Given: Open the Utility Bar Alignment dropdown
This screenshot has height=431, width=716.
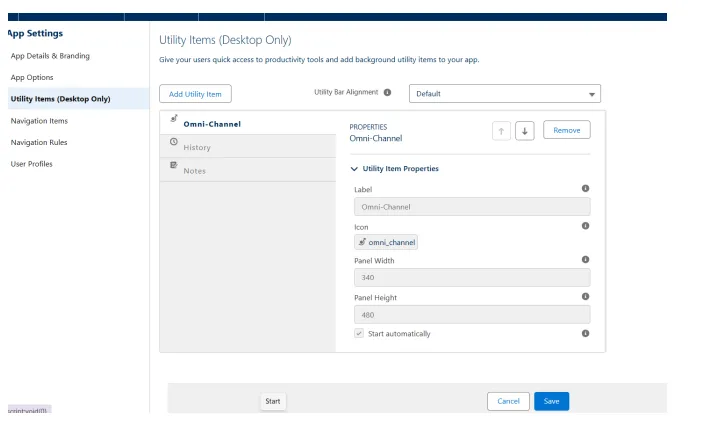Looking at the screenshot, I should (505, 94).
